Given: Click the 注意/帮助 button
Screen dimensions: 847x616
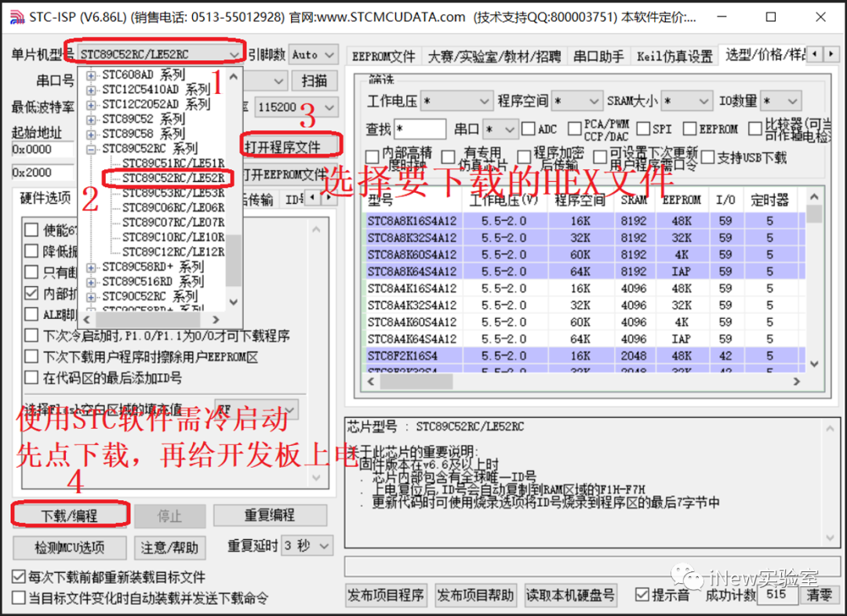Looking at the screenshot, I should tap(169, 548).
